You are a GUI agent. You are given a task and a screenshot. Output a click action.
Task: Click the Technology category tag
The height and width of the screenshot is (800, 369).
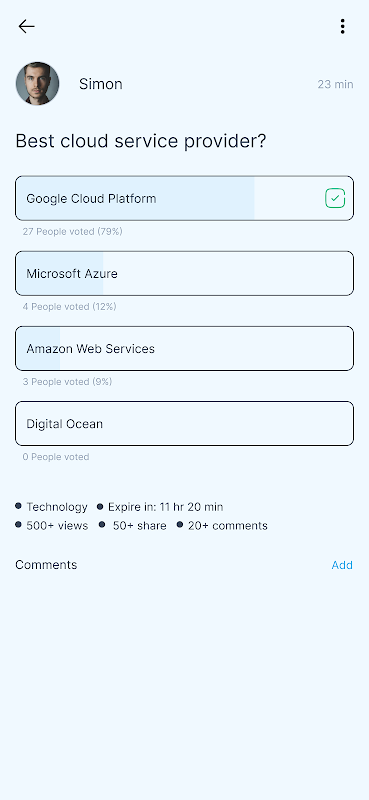pyautogui.click(x=57, y=507)
